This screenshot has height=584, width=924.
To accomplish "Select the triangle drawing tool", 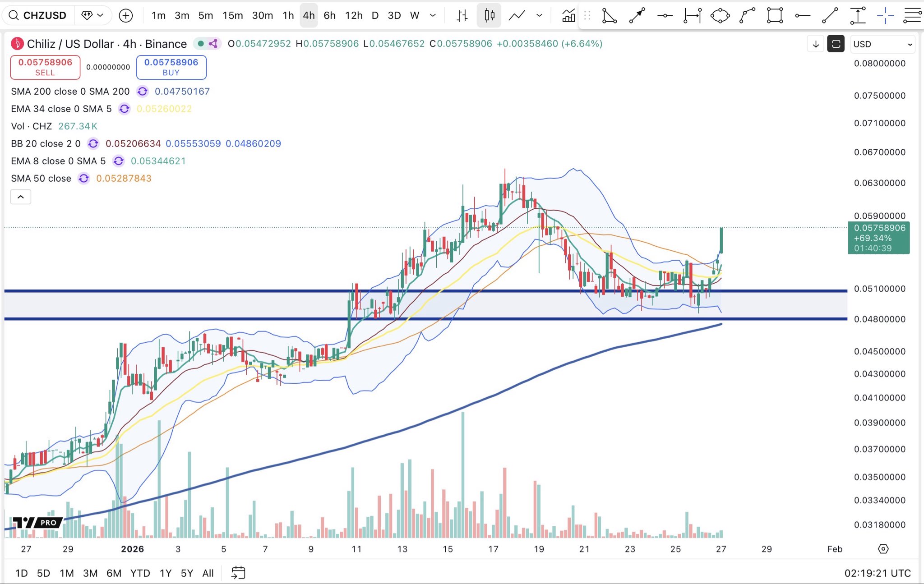I will point(609,16).
